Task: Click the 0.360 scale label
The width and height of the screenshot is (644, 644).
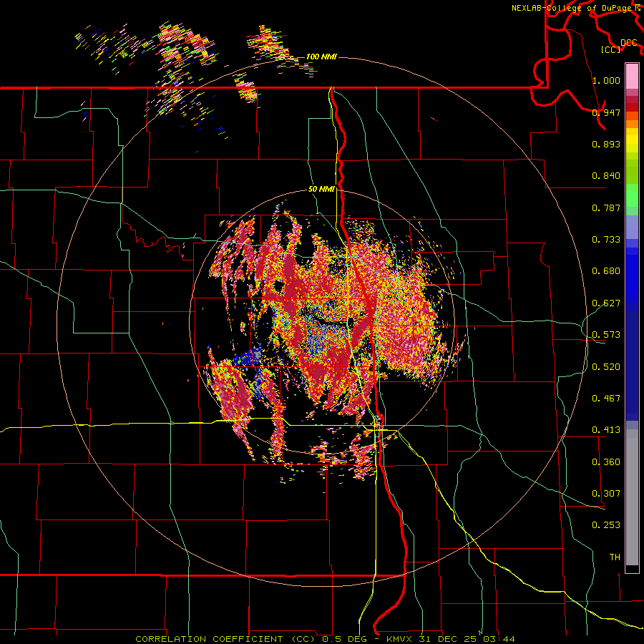Action: tap(606, 462)
